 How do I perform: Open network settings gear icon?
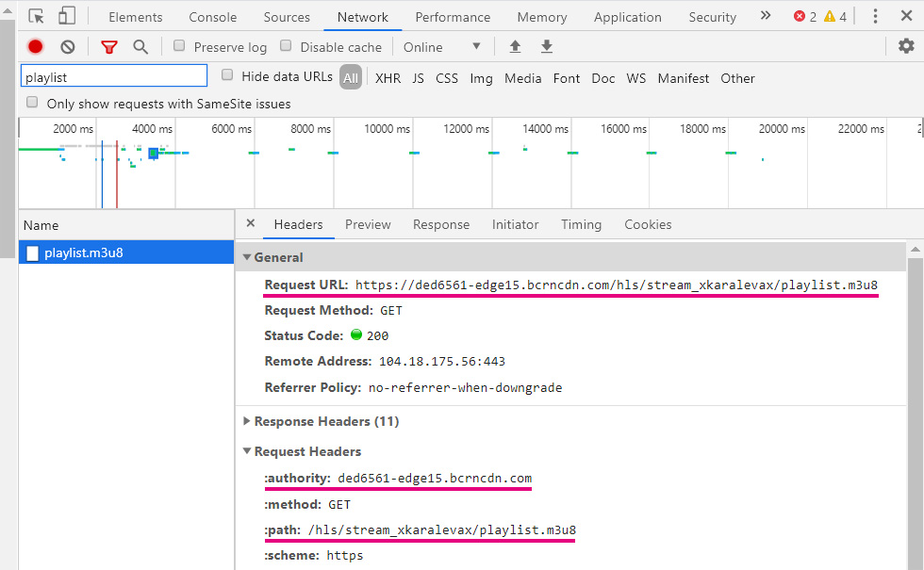pyautogui.click(x=906, y=46)
